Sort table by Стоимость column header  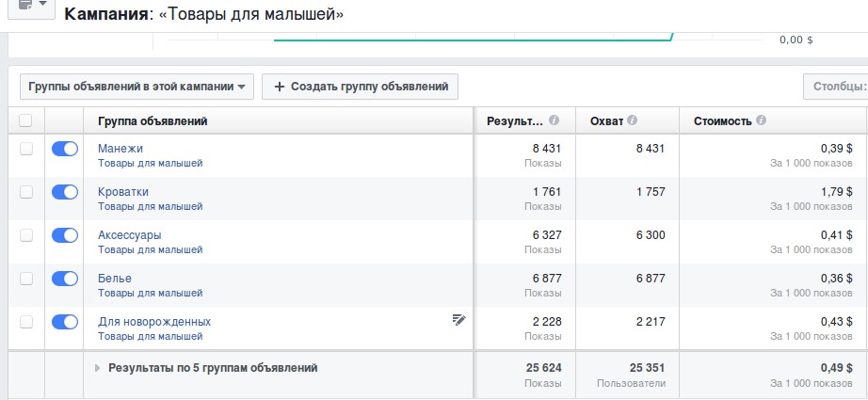(x=722, y=120)
